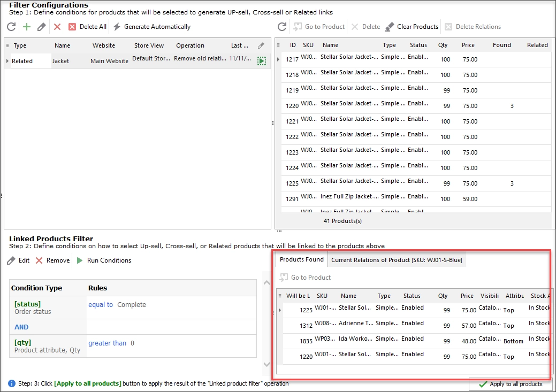Select the Products Found tab
Image resolution: width=556 pixels, height=392 pixels.
click(x=302, y=259)
